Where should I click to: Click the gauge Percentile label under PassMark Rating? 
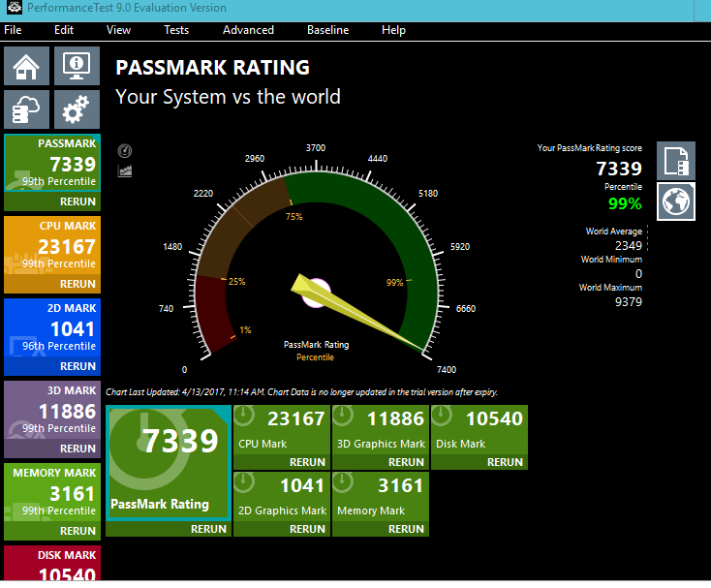click(315, 357)
